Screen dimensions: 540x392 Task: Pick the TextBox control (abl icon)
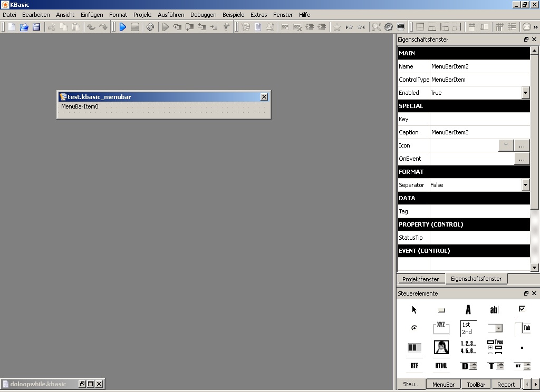point(494,310)
